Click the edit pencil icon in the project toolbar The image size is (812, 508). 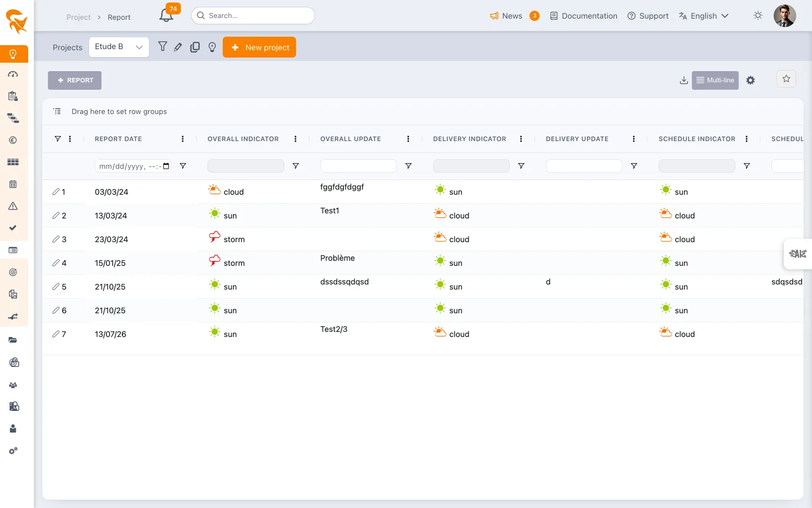click(x=178, y=47)
